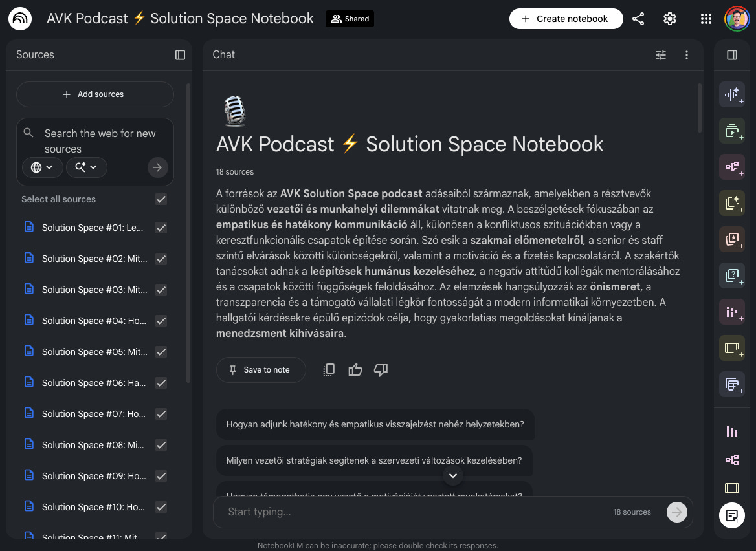This screenshot has width=756, height=551.
Task: Collapse the Sources panel with its panel icon
Action: pyautogui.click(x=180, y=55)
